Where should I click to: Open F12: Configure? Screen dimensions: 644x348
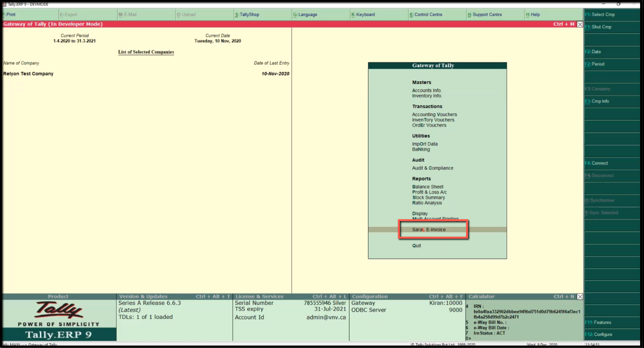613,334
